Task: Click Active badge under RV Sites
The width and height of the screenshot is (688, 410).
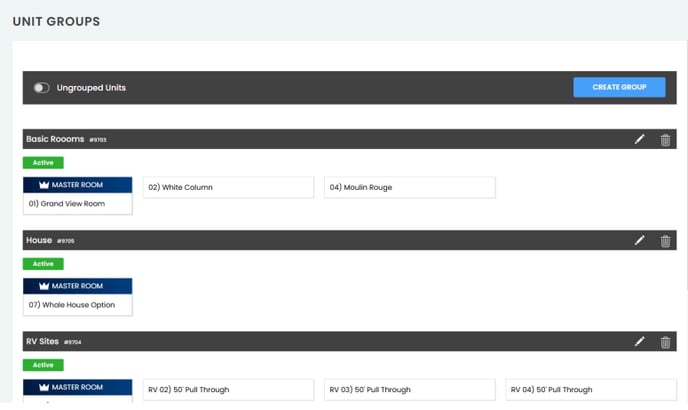Action: pyautogui.click(x=43, y=365)
